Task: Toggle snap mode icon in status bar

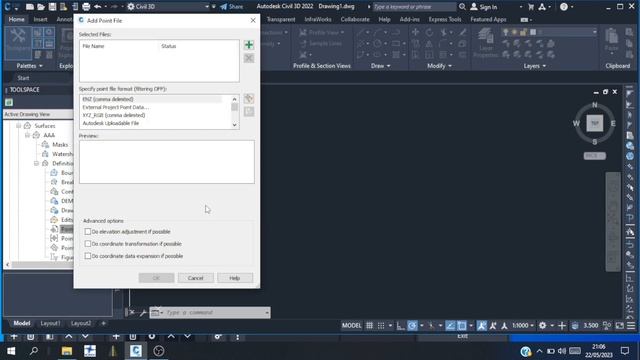Action: point(381,325)
